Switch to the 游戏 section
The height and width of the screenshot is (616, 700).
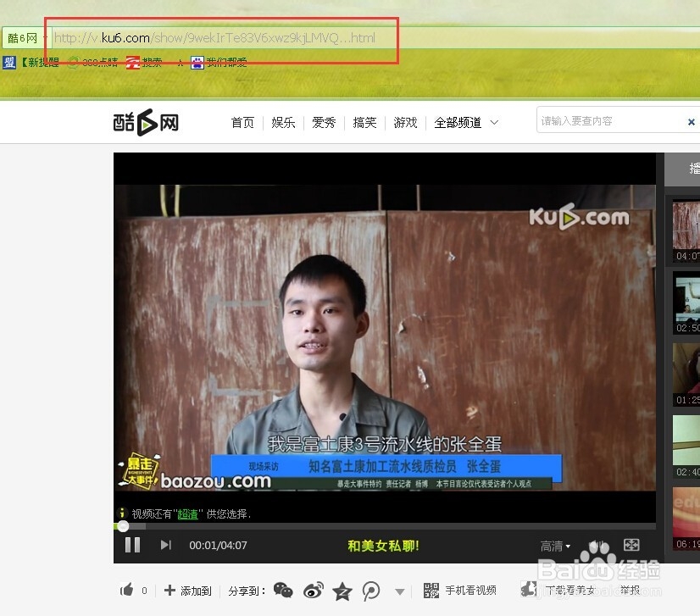tap(405, 122)
